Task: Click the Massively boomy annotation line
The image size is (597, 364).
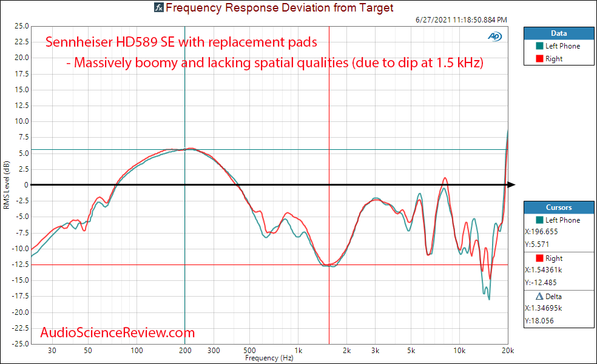Action: [x=275, y=62]
